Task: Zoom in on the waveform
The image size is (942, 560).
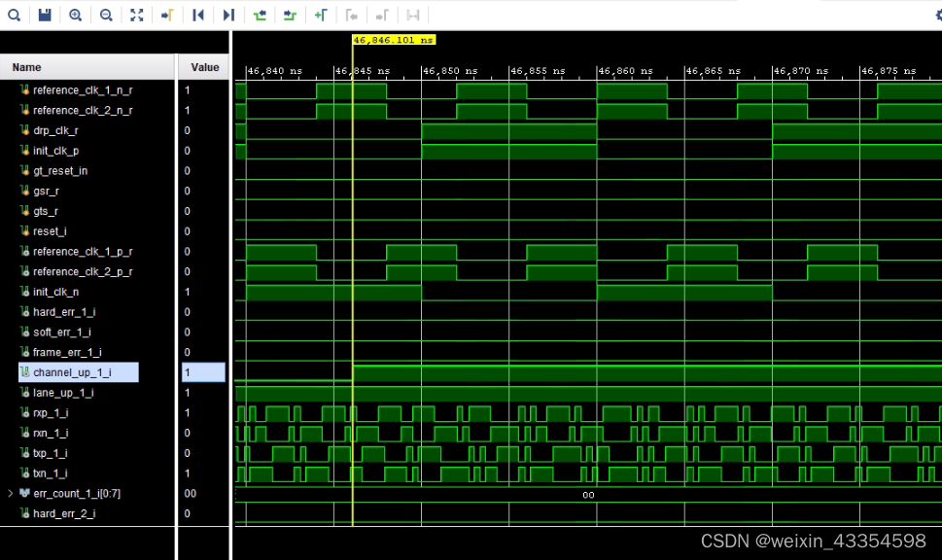Action: [75, 15]
